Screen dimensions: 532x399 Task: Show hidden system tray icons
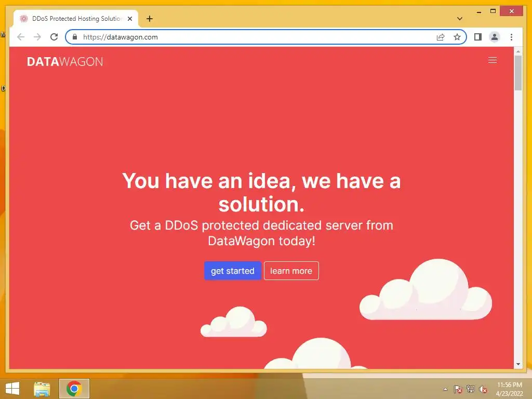click(445, 389)
